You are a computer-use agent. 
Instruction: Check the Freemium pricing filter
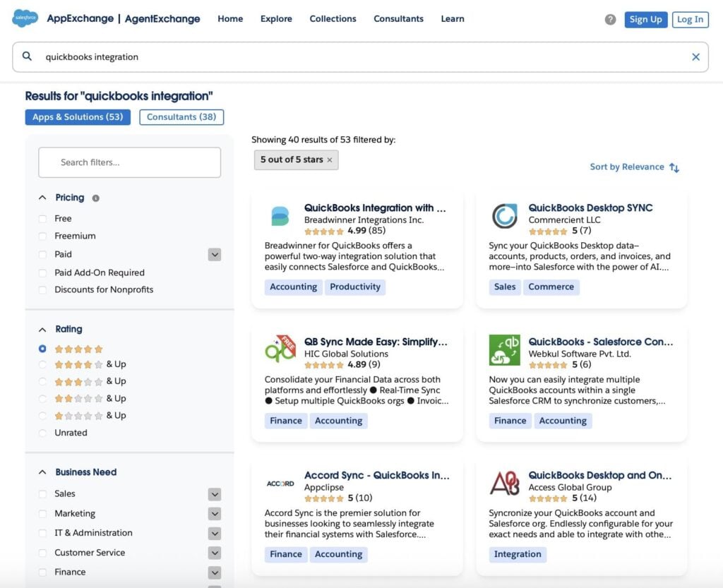coord(42,236)
